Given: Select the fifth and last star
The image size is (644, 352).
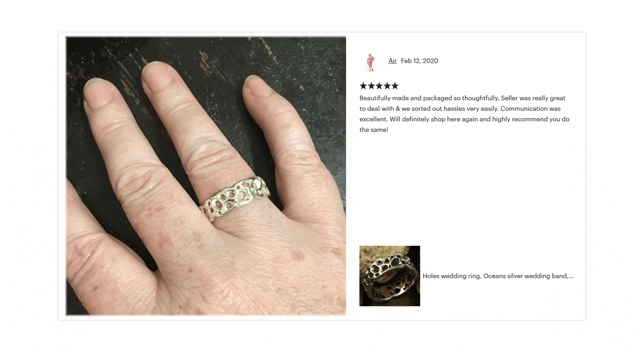Looking at the screenshot, I should tap(395, 86).
